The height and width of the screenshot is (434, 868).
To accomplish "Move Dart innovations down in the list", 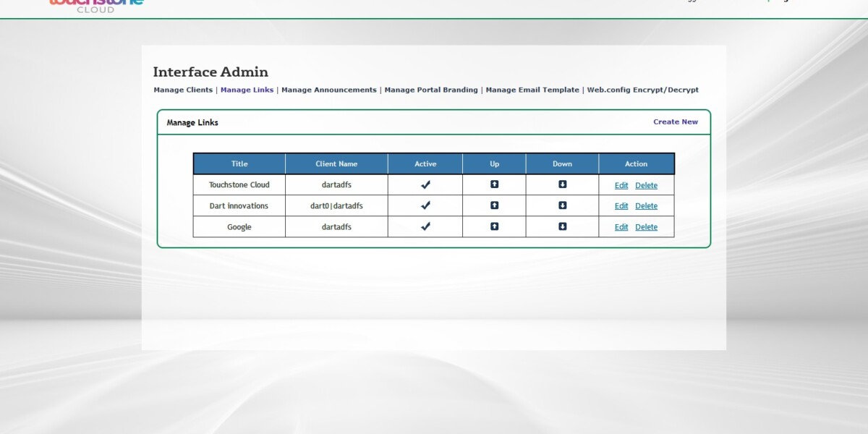I will (x=562, y=205).
